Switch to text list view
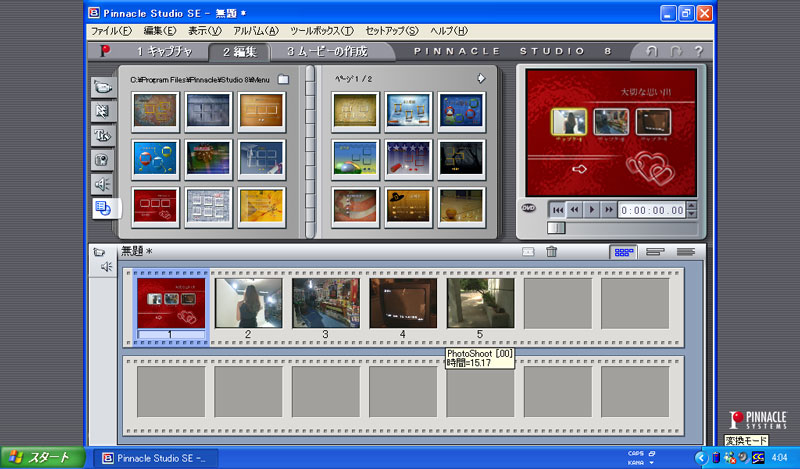Image resolution: width=800 pixels, height=469 pixels. (685, 252)
